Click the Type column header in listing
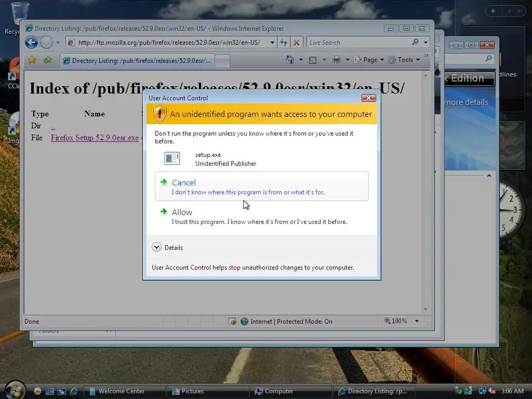The height and width of the screenshot is (399, 532). 40,114
